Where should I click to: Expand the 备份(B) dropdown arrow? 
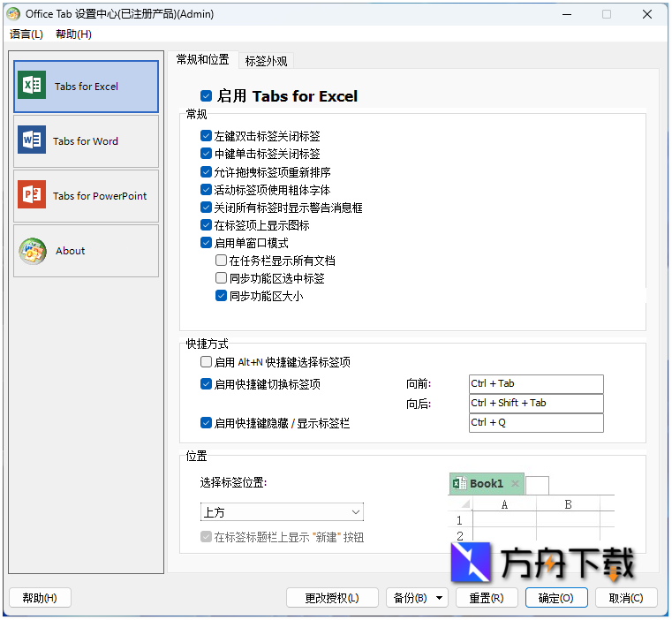[439, 598]
